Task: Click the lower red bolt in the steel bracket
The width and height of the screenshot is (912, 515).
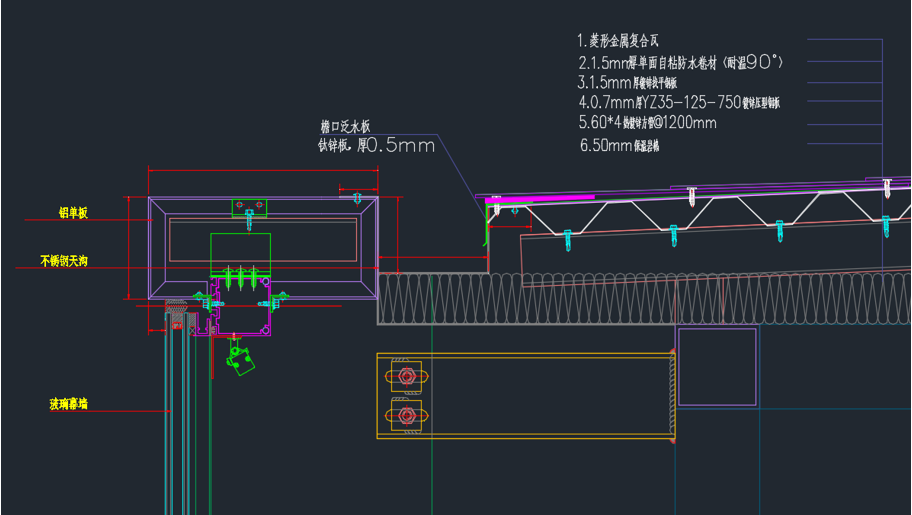Action: 406,414
